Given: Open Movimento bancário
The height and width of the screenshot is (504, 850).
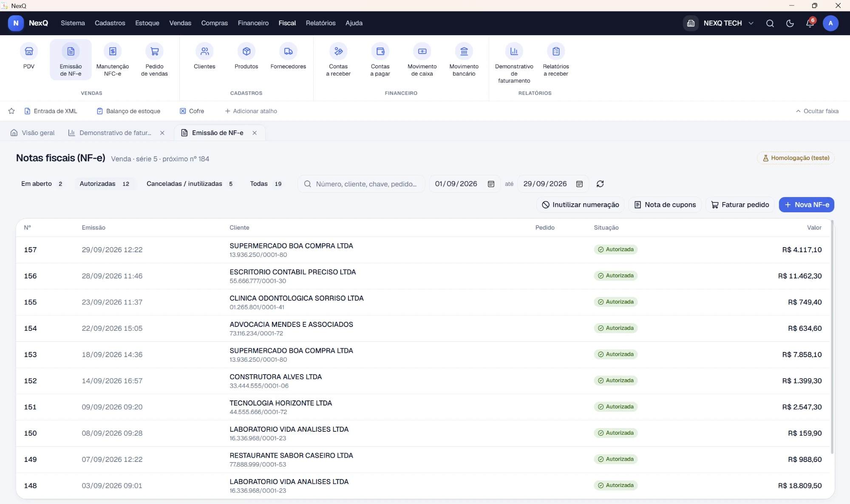Looking at the screenshot, I should (464, 59).
